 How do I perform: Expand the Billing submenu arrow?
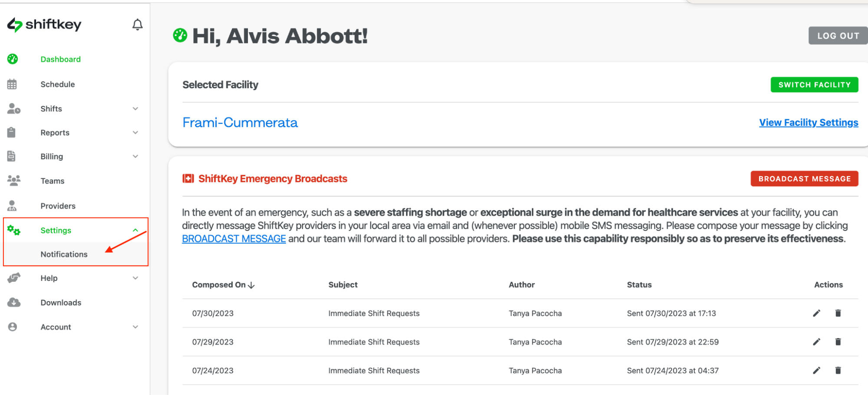pos(135,157)
